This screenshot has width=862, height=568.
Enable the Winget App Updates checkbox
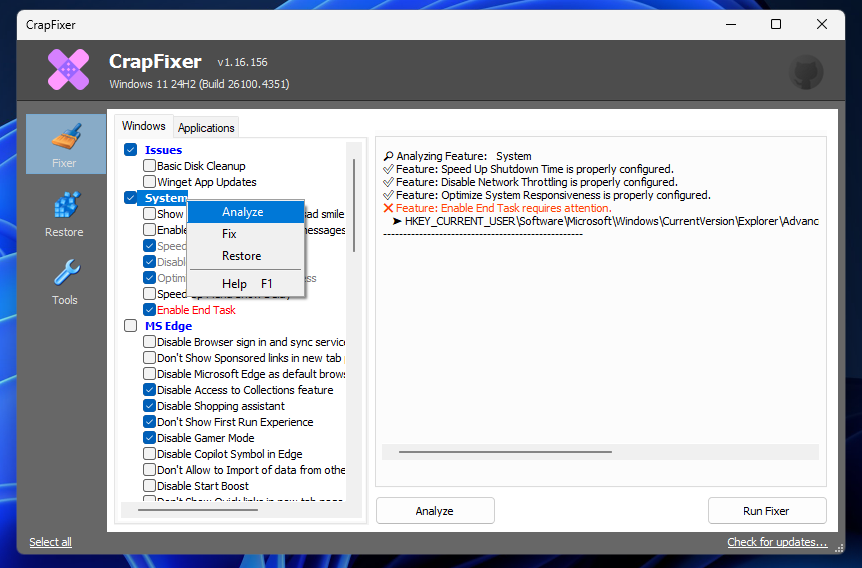[149, 182]
